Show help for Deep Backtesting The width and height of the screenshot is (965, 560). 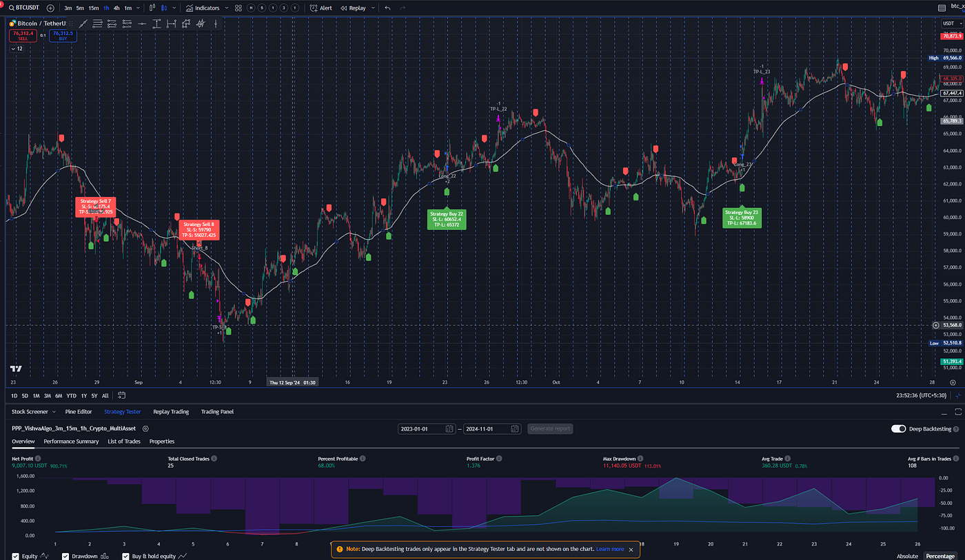tap(957, 428)
